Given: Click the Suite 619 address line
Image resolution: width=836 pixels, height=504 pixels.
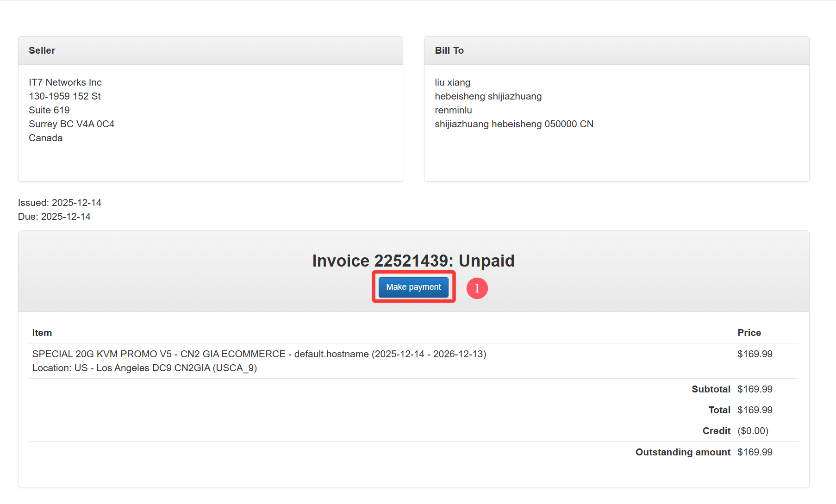Looking at the screenshot, I should point(49,110).
